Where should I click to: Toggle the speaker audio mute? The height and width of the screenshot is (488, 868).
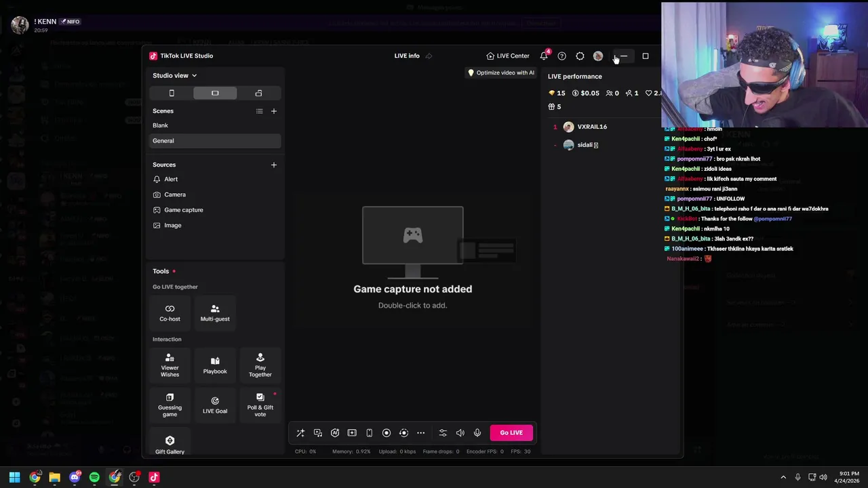(x=460, y=432)
